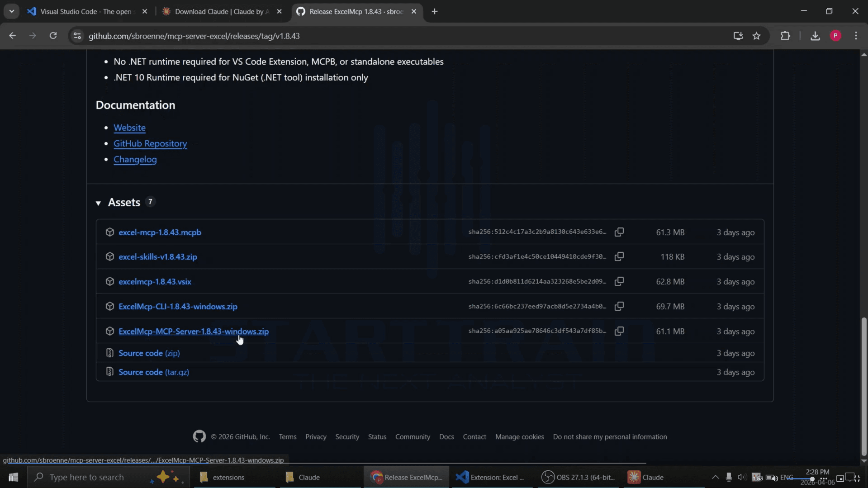Open the Windows Start menu

(13, 477)
